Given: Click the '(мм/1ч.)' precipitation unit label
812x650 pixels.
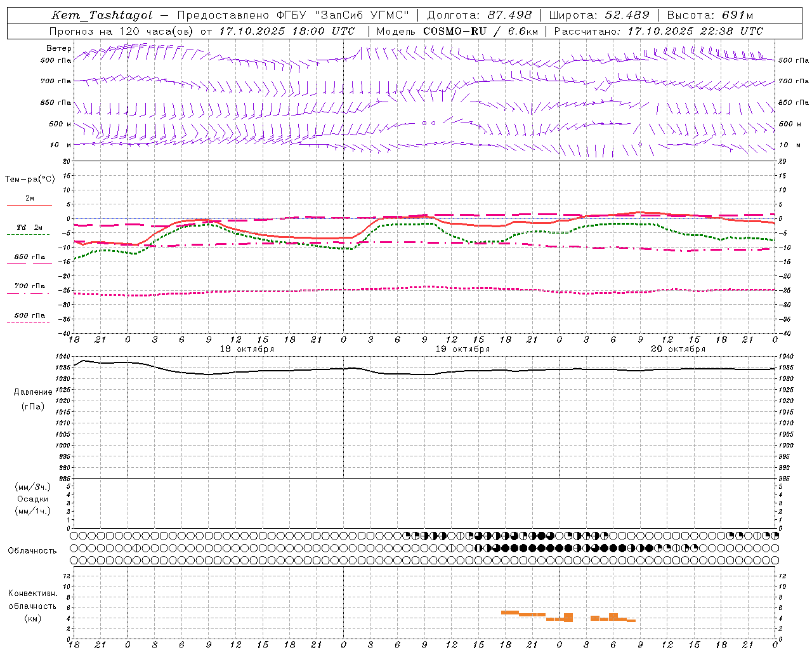Looking at the screenshot, I should pos(33,511).
